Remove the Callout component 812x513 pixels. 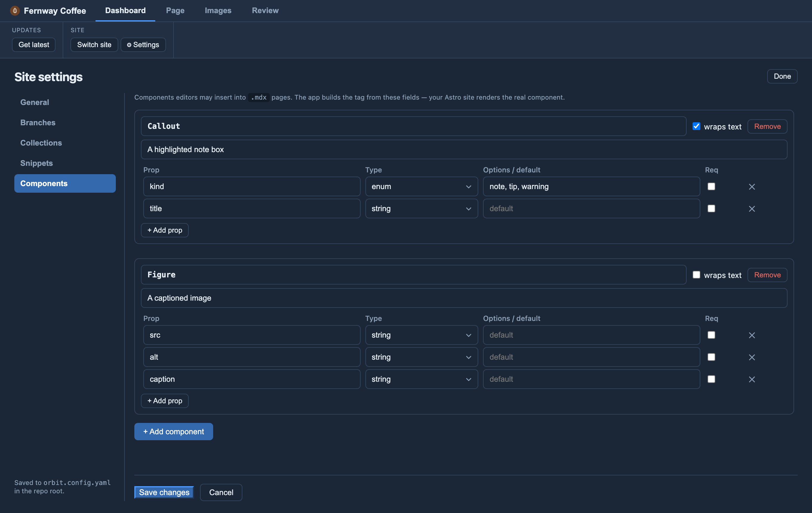pos(767,126)
